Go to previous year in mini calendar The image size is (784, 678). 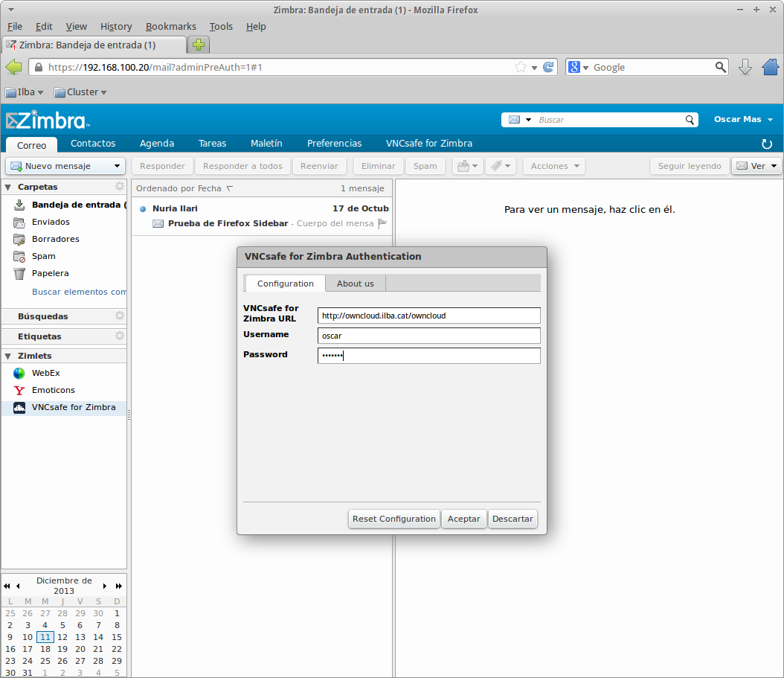pyautogui.click(x=7, y=586)
